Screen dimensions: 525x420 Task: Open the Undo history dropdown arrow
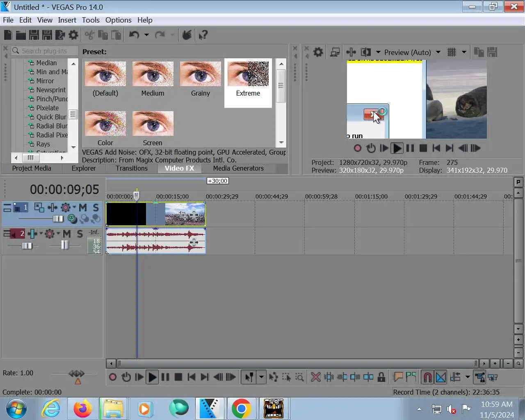point(146,35)
